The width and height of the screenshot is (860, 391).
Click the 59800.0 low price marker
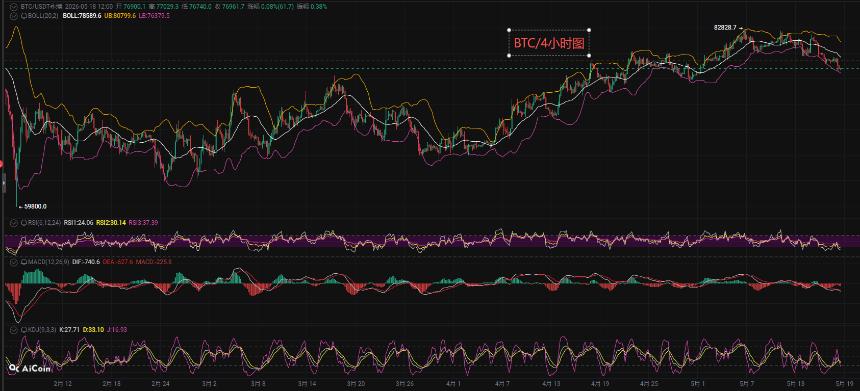[x=35, y=206]
